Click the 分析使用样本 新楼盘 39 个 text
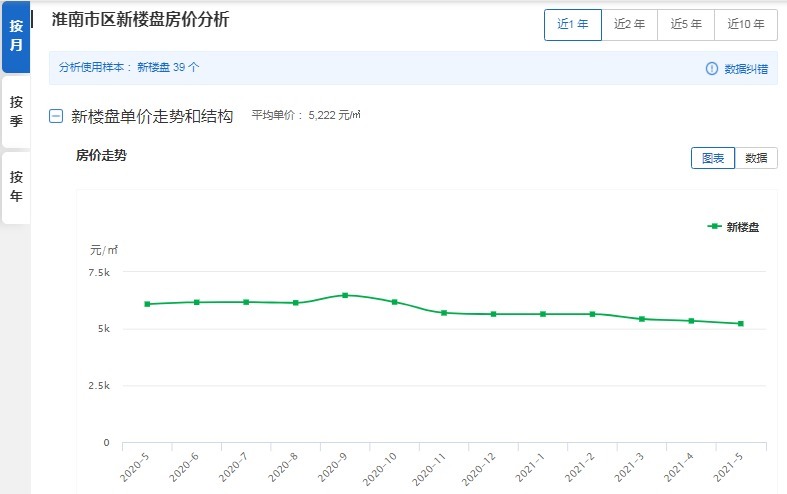Viewport: 787px width, 494px height. pyautogui.click(x=129, y=67)
